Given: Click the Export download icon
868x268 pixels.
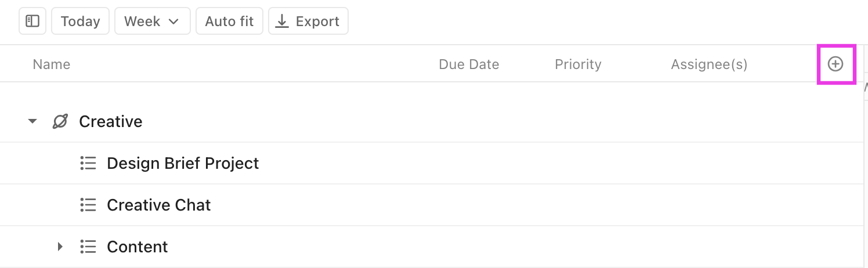Looking at the screenshot, I should tap(282, 21).
